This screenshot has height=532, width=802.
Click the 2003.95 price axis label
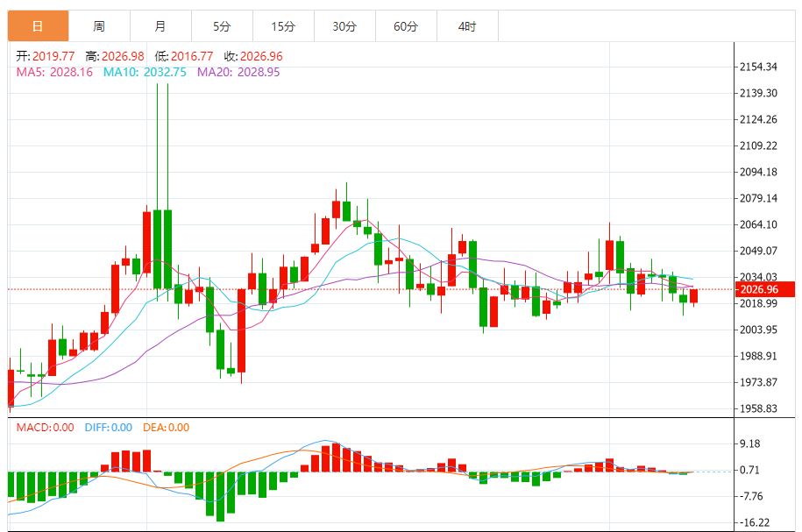[x=758, y=330]
